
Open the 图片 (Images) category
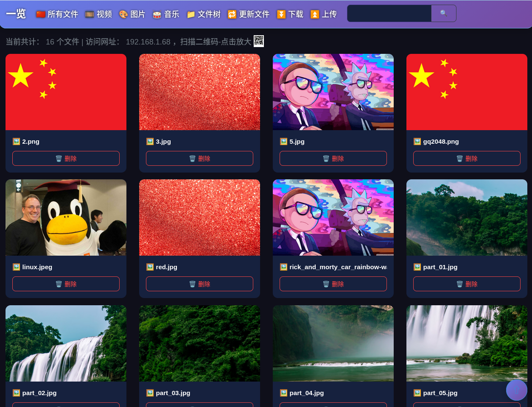(132, 14)
